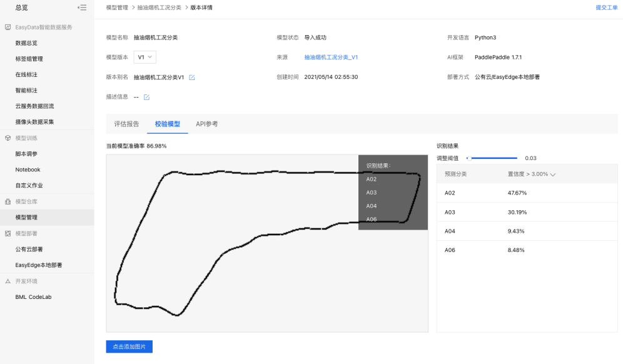Click 公有云/EasyEdge本地部署 deployment value

coord(507,77)
